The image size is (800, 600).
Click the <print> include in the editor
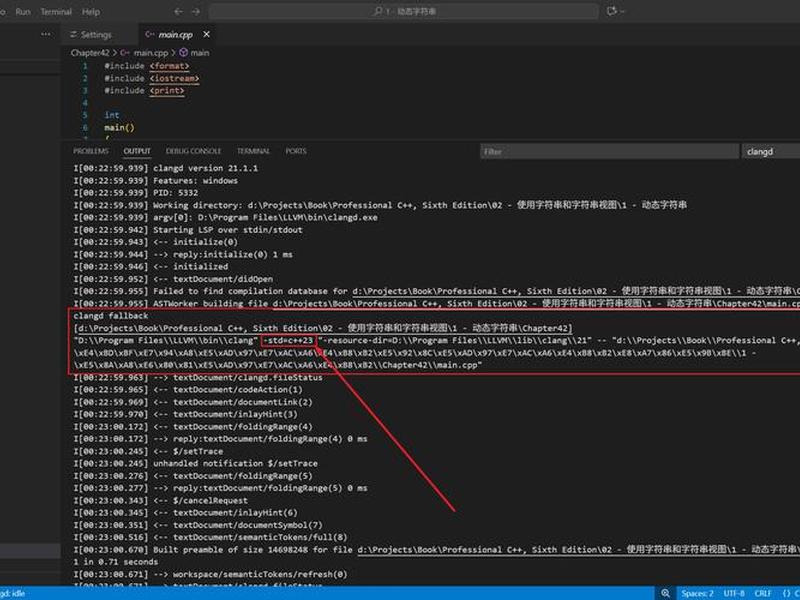167,90
